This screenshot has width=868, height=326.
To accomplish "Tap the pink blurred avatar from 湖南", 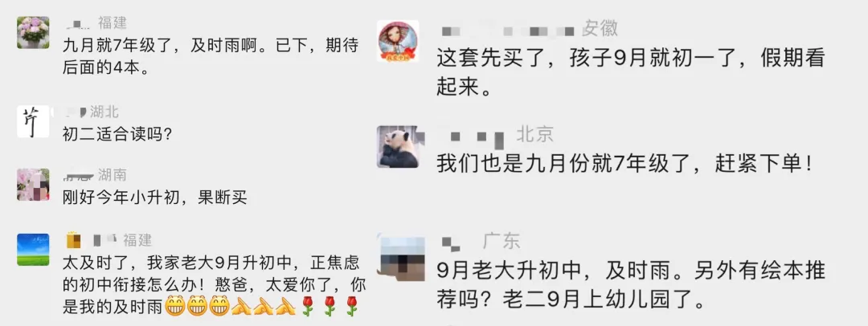I will tap(33, 185).
